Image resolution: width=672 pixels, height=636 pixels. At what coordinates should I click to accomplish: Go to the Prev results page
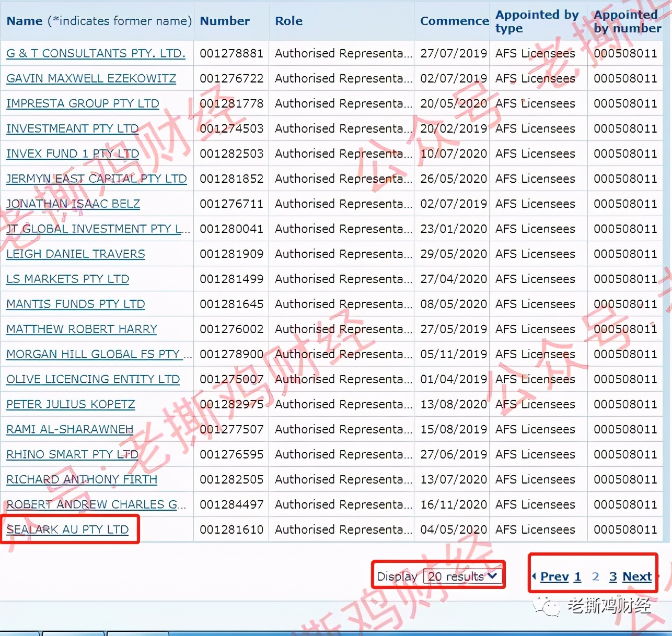(554, 576)
